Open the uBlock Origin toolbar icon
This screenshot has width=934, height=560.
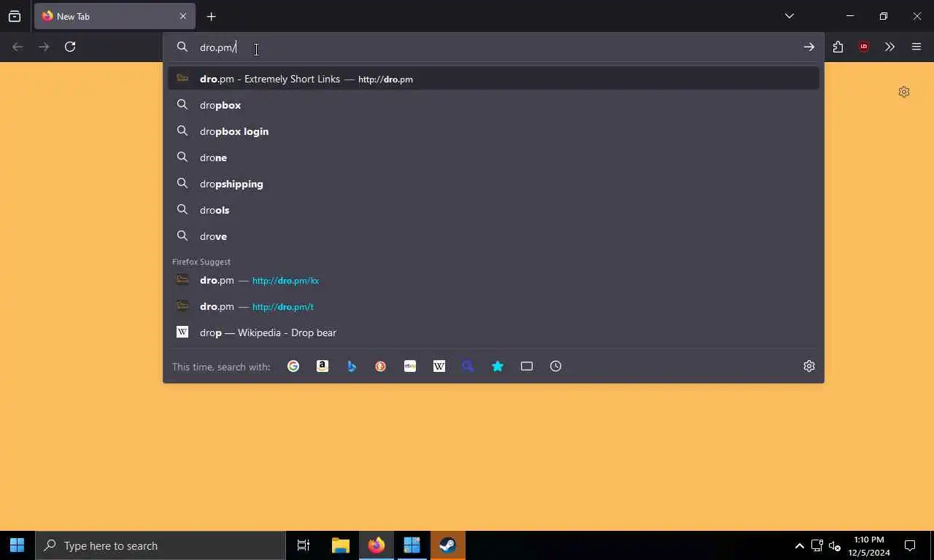(x=864, y=47)
